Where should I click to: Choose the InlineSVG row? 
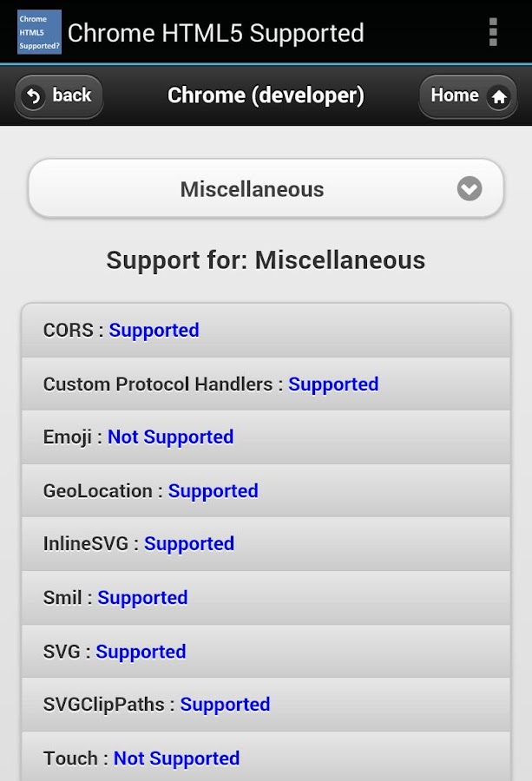point(266,544)
